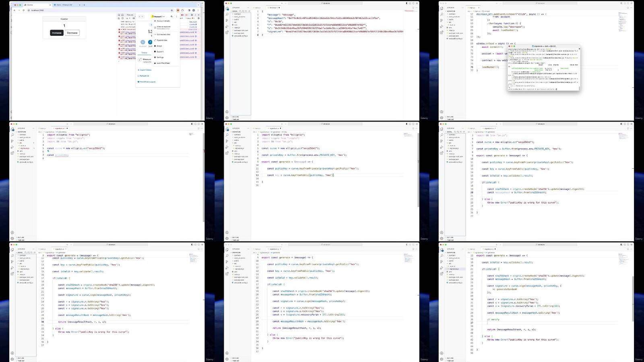
Task: Click the Decrease button on Counter page
Action: pyautogui.click(x=72, y=33)
